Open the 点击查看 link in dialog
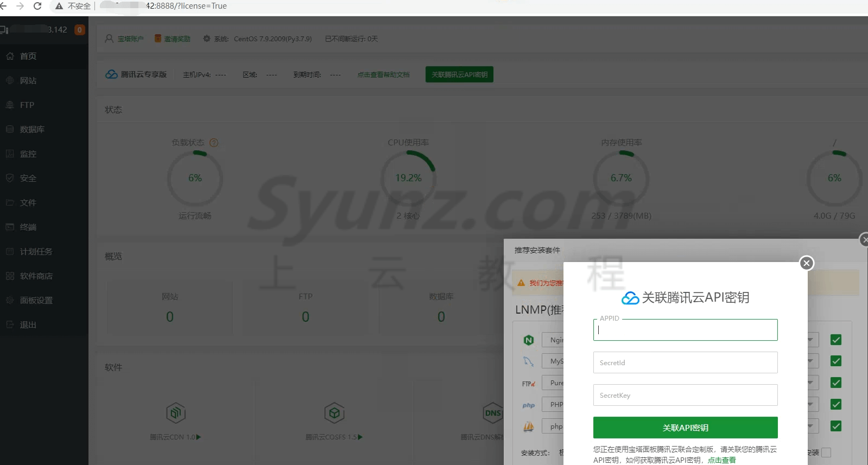This screenshot has width=868, height=465. [721, 460]
